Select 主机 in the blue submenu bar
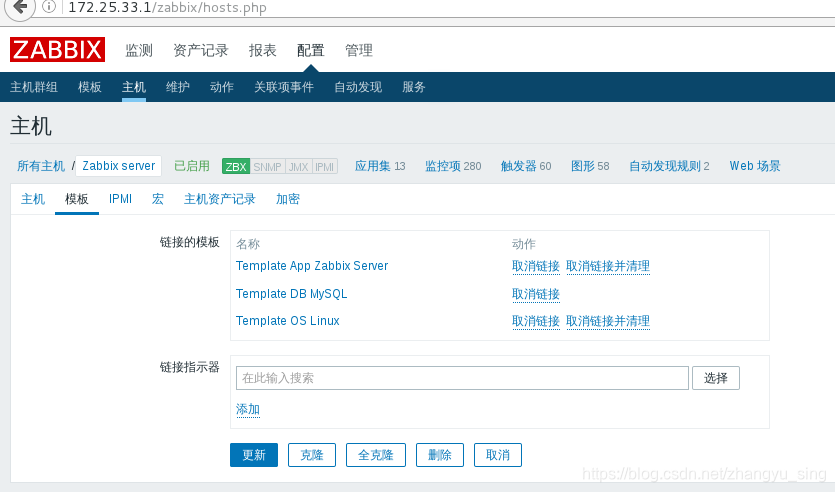 pos(134,87)
